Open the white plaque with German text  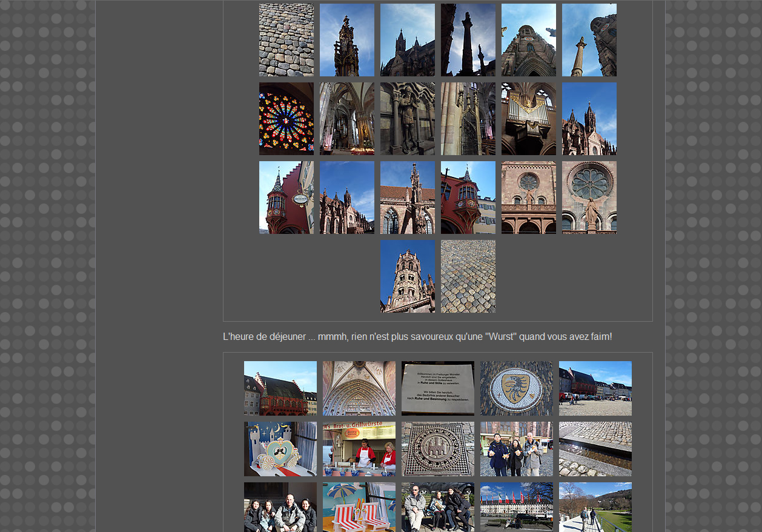[437, 388]
